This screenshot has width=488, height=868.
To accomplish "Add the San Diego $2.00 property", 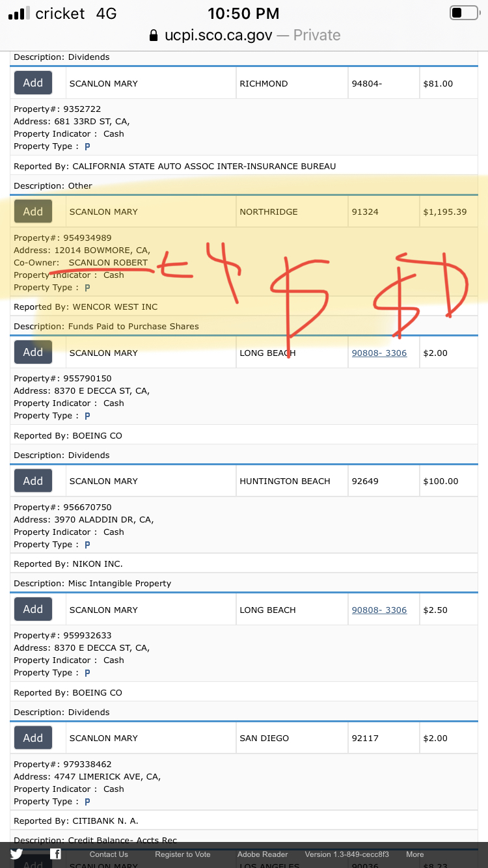I will 33,738.
